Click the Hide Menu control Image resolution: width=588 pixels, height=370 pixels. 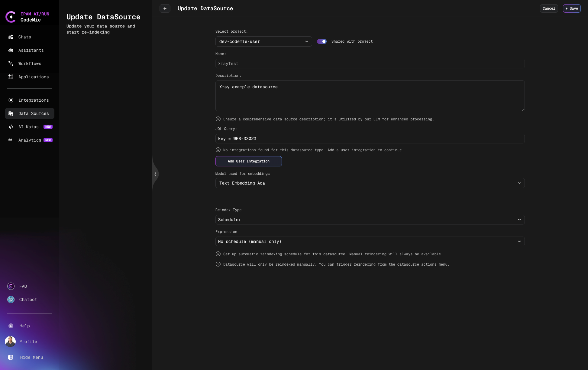tap(31, 357)
